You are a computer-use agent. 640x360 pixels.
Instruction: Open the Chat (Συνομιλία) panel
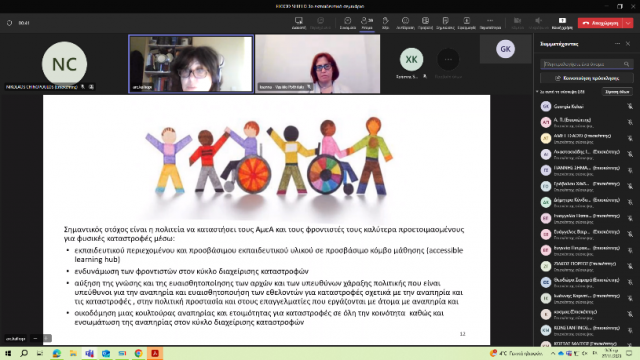tap(347, 23)
